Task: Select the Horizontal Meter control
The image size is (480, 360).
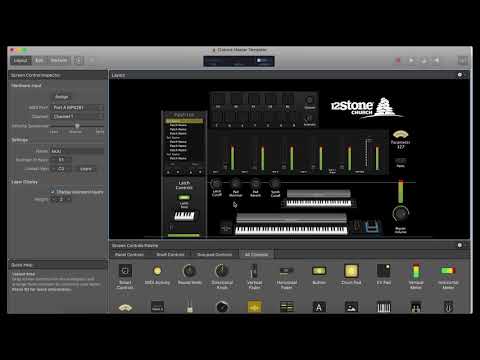Action: pos(448,276)
